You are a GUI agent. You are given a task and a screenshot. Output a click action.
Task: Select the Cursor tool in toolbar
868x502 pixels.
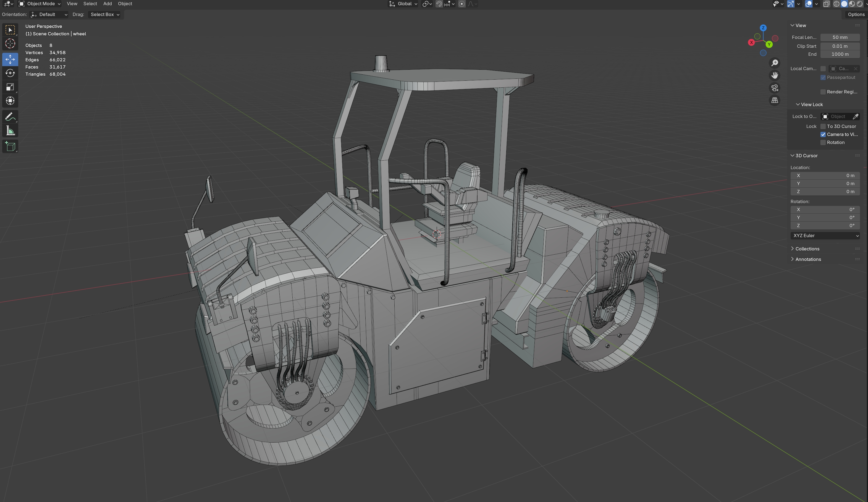pyautogui.click(x=10, y=44)
